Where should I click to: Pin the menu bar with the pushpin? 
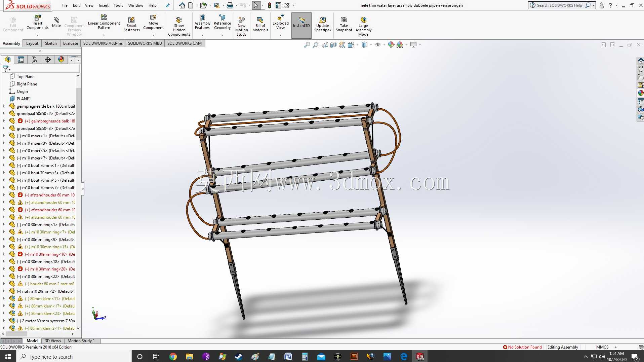click(167, 5)
